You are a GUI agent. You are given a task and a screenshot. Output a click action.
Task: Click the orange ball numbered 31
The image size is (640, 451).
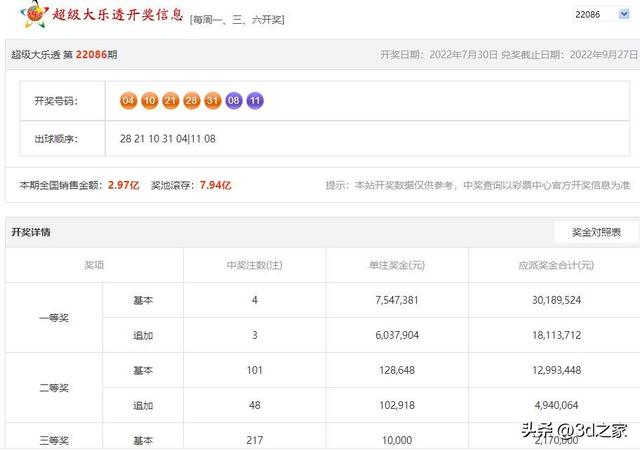213,100
